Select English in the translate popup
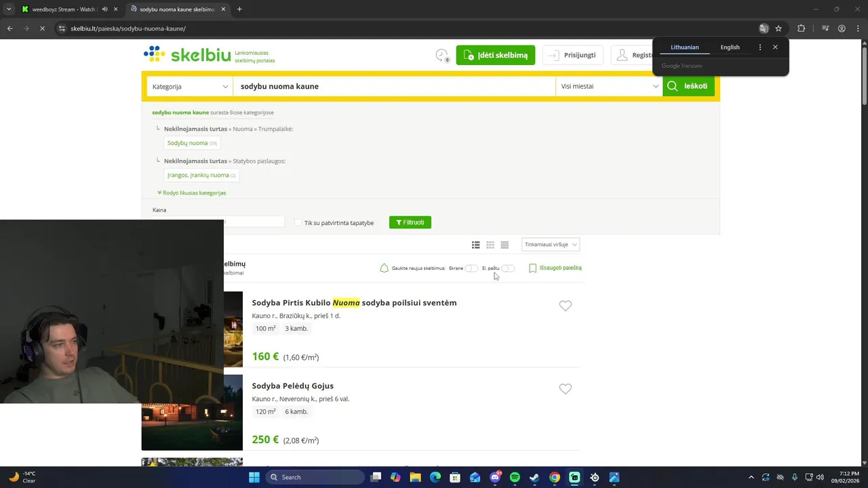 point(730,47)
